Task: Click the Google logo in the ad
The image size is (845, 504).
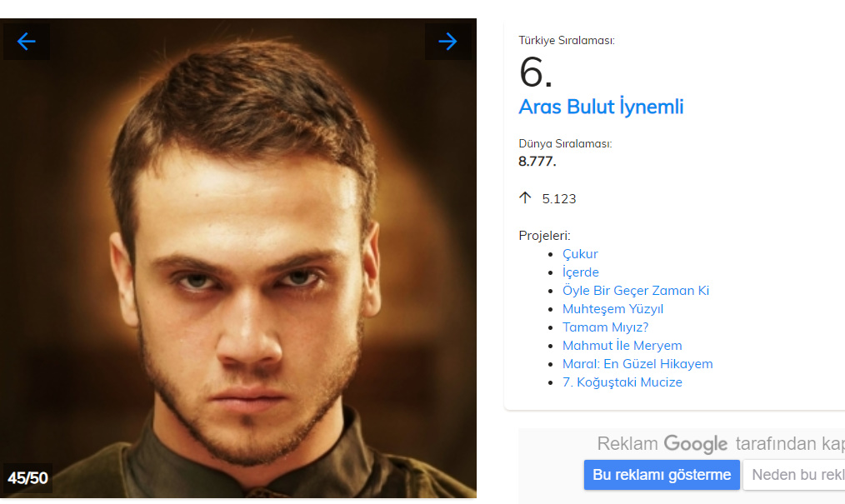Action: click(x=695, y=444)
